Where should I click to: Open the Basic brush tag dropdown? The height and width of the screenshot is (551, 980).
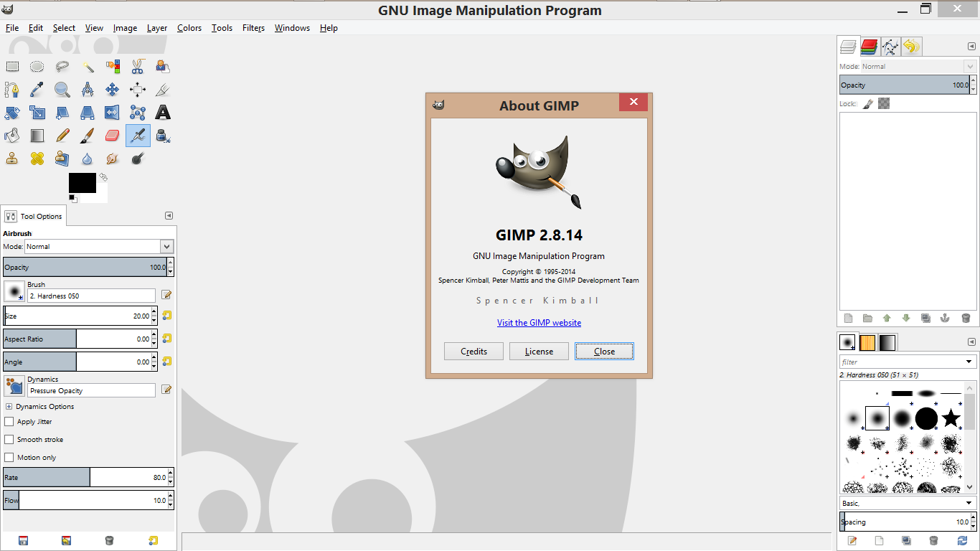908,503
